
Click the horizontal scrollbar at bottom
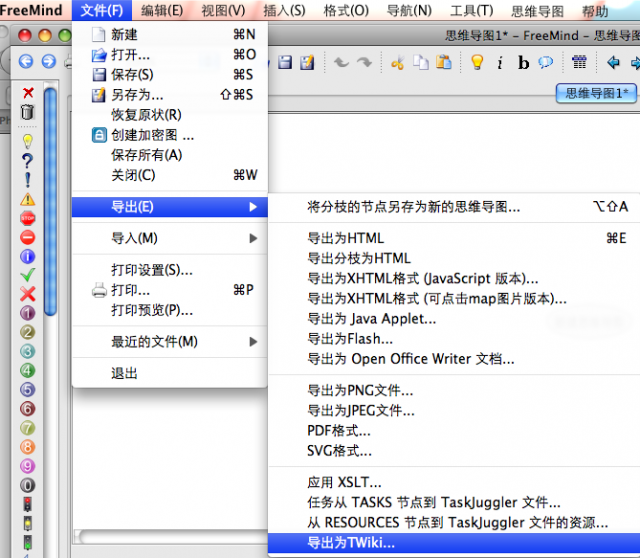tap(171, 537)
